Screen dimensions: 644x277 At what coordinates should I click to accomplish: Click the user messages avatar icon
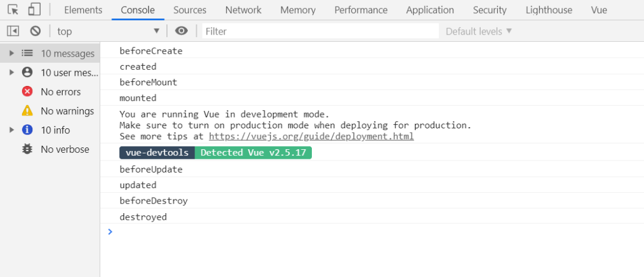(27, 72)
